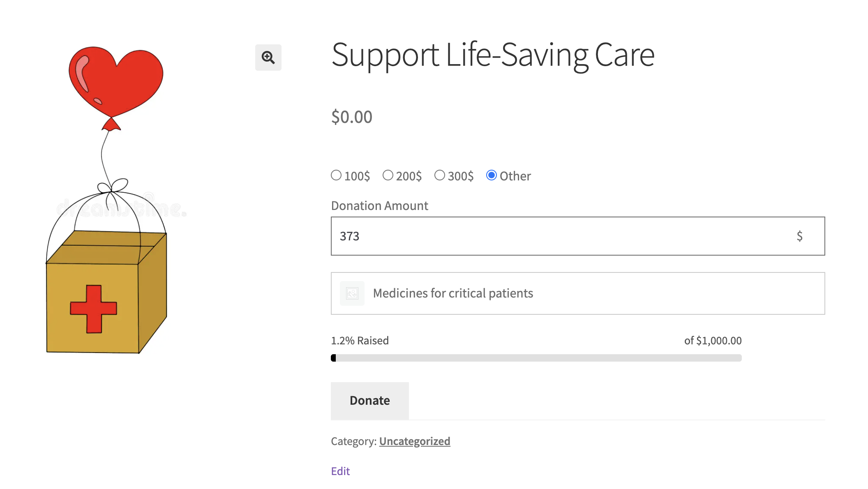Click the fundraising progress bar

[x=536, y=358]
